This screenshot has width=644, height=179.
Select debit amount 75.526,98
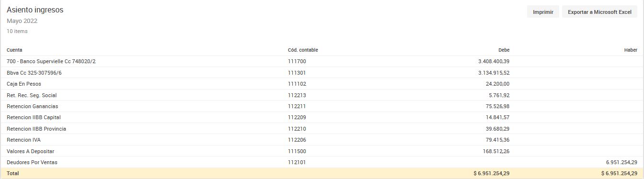point(497,106)
